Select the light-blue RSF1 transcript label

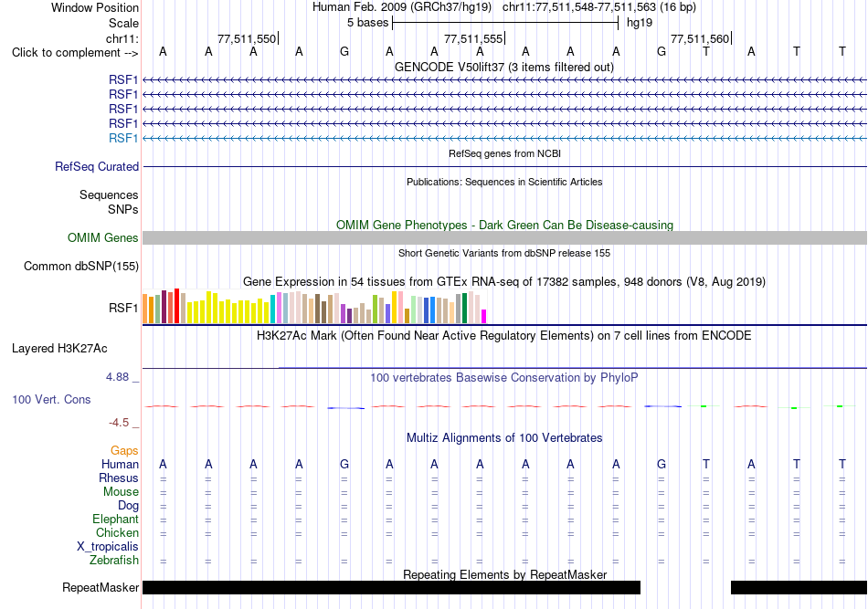pos(123,138)
